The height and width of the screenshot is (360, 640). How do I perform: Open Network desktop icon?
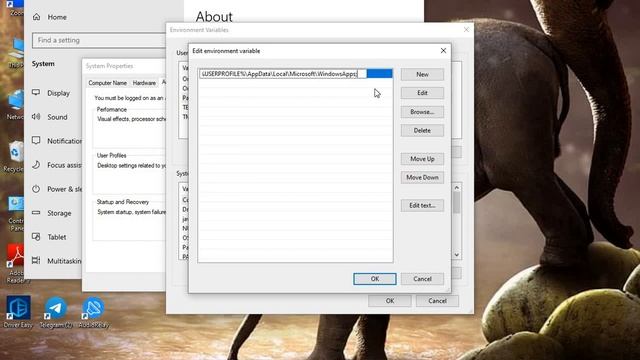click(x=16, y=105)
